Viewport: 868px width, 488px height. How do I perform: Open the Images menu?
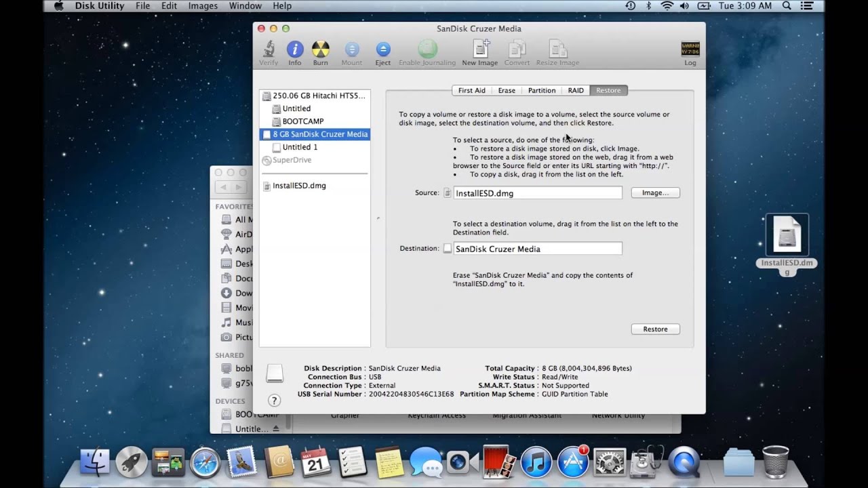[203, 6]
